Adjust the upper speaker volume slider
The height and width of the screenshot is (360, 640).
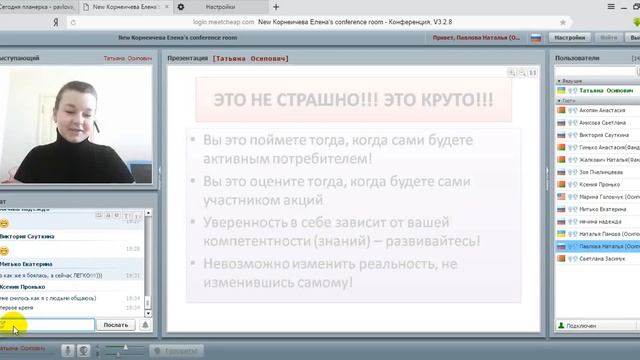(124, 347)
